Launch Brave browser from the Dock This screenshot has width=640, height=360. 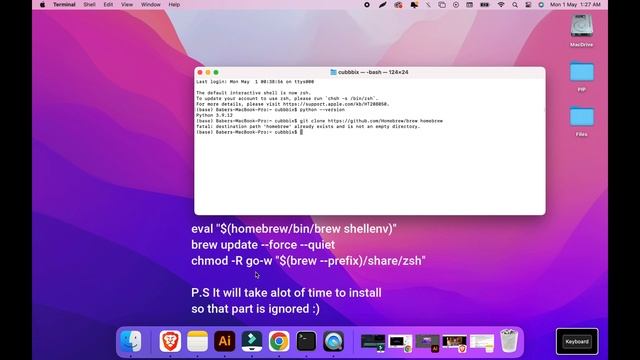click(x=170, y=341)
